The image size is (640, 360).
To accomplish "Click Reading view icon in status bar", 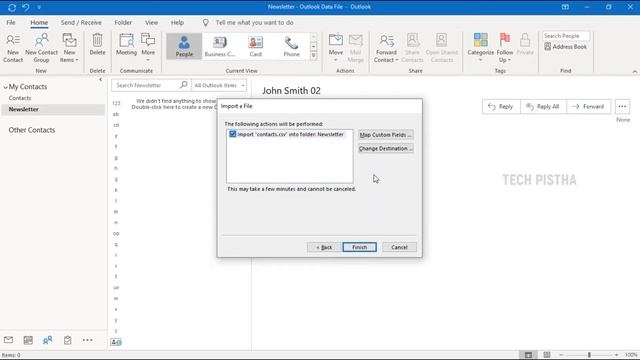I will click(x=547, y=355).
